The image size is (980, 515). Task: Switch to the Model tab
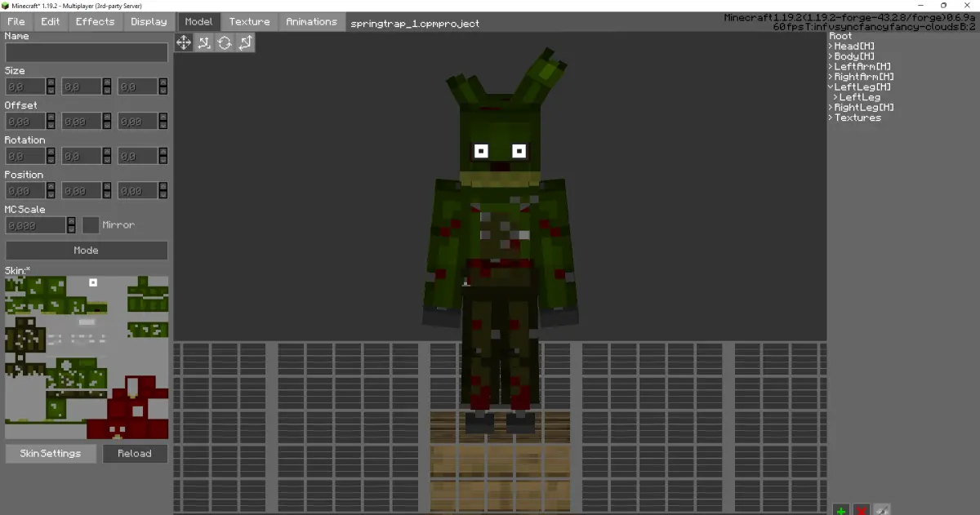tap(198, 21)
